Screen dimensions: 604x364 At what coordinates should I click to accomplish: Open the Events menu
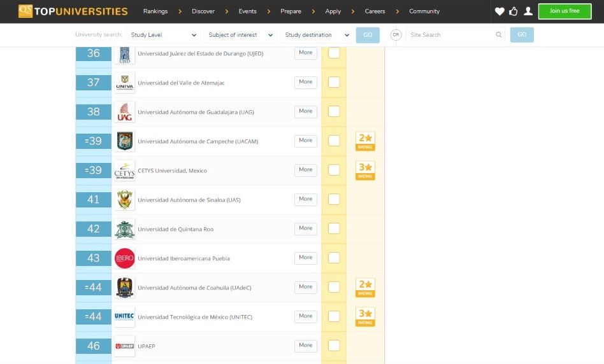[x=247, y=11]
